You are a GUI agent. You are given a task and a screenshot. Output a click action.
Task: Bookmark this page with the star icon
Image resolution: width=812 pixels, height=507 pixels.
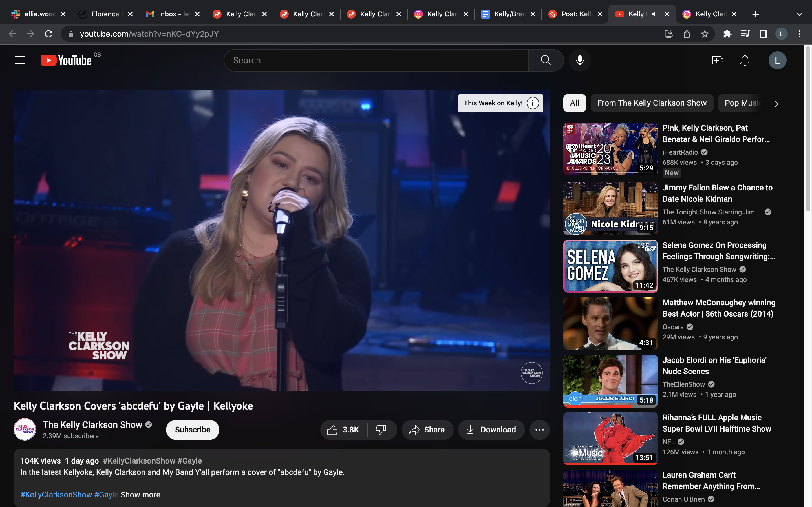[705, 34]
